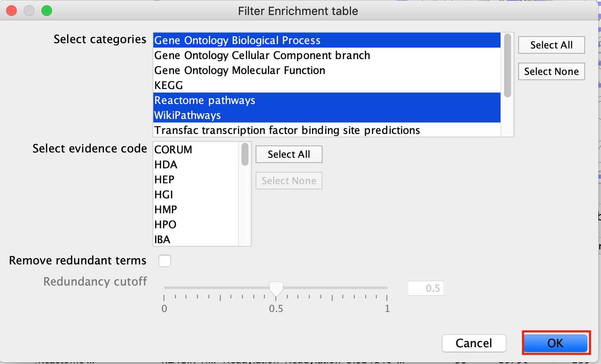Select Transfac transcription factor binding site predictions
Image resolution: width=601 pixels, height=364 pixels.
[x=287, y=130]
